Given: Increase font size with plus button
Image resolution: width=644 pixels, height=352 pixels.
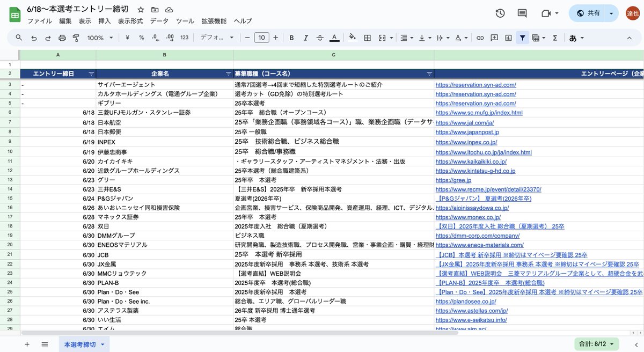Looking at the screenshot, I should pyautogui.click(x=275, y=38).
